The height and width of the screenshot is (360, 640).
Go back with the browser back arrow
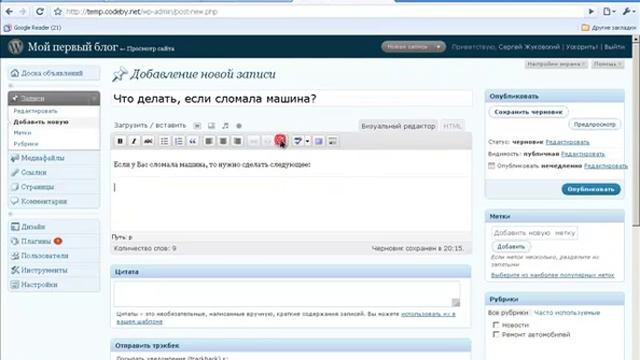(x=9, y=11)
